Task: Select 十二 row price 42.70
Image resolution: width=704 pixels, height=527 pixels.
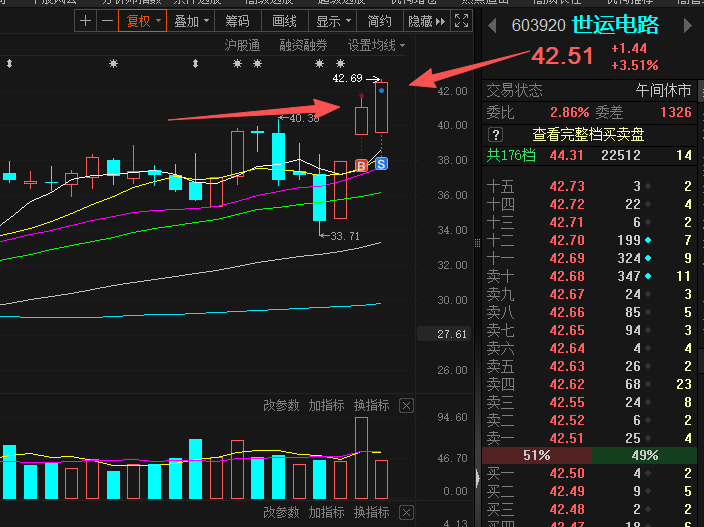Action: [567, 240]
